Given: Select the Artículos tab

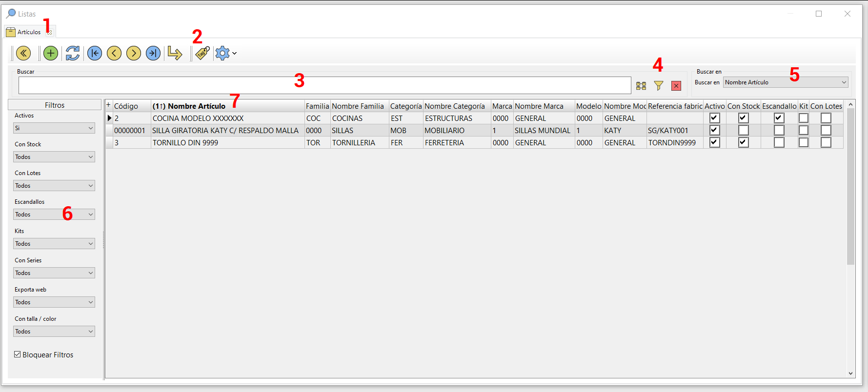Looking at the screenshot, I should (x=29, y=32).
